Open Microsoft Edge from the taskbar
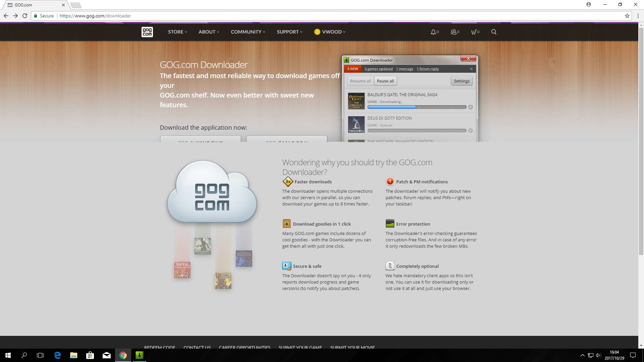Screen dimensions: 644x362 click(57, 355)
